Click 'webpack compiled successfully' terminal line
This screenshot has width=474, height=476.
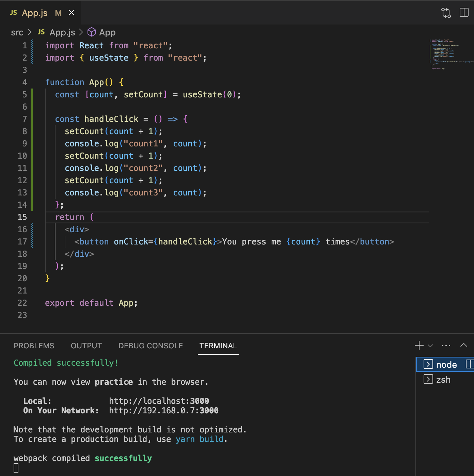[83, 458]
